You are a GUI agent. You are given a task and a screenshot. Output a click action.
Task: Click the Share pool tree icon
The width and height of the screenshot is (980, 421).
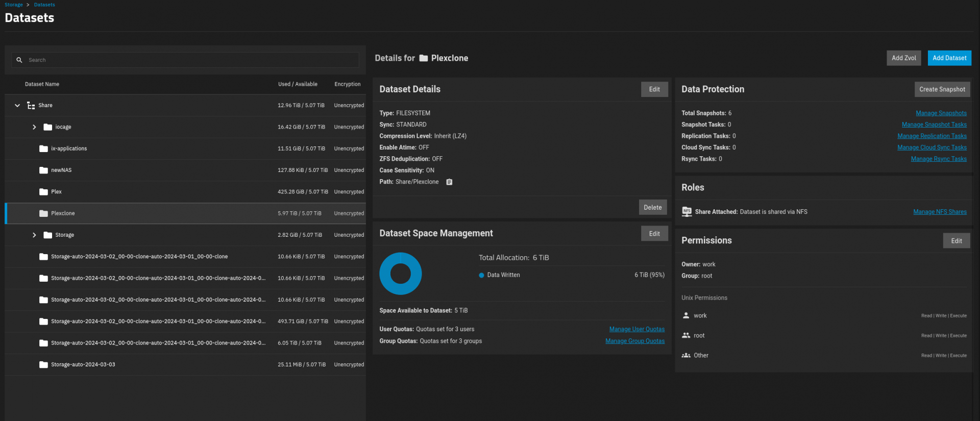coord(31,106)
